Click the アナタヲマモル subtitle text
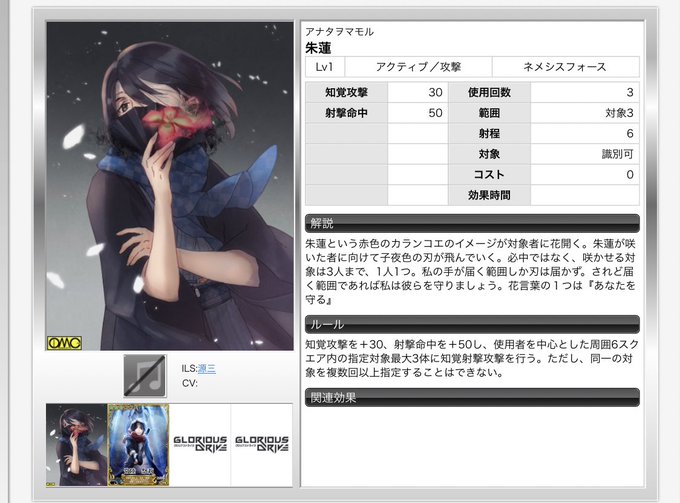This screenshot has width=680, height=503. point(340,32)
